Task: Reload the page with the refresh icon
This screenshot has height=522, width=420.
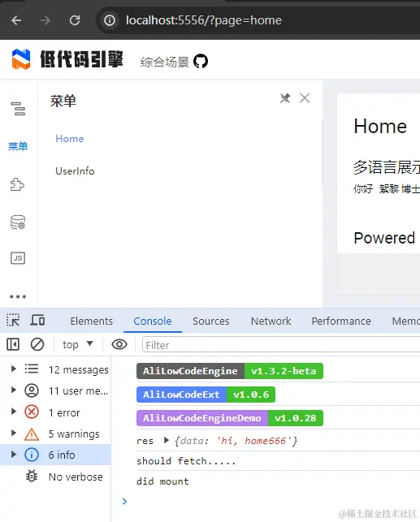Action: 75,20
